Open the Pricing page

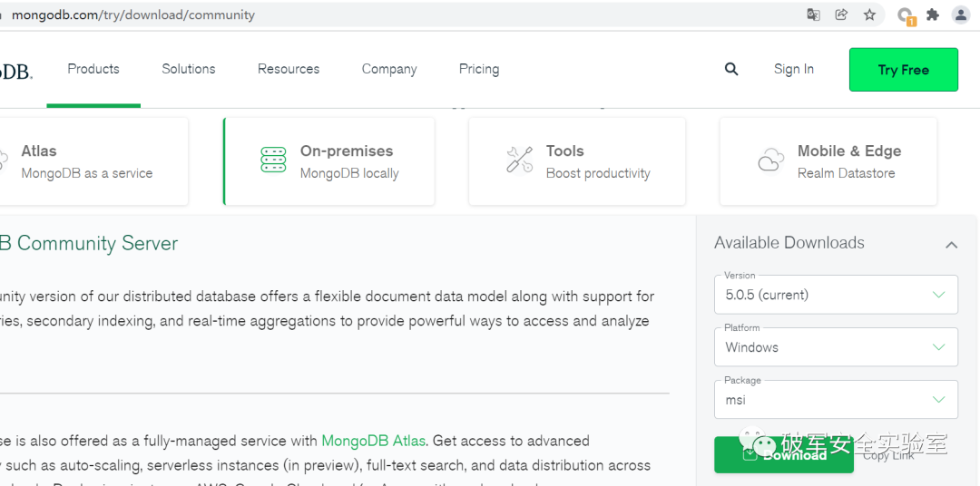tap(479, 69)
